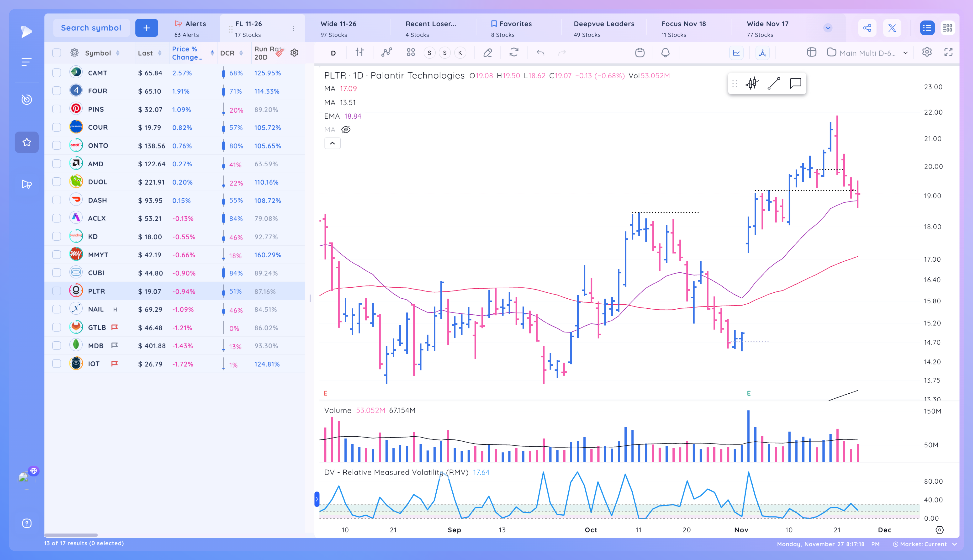The image size is (973, 560).
Task: Switch to list view layout icon
Action: (927, 28)
